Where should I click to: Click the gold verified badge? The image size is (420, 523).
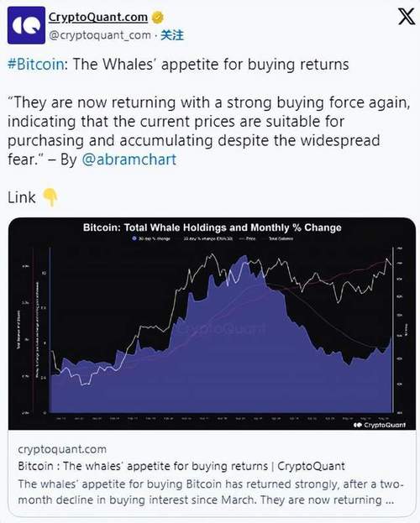pyautogui.click(x=158, y=18)
